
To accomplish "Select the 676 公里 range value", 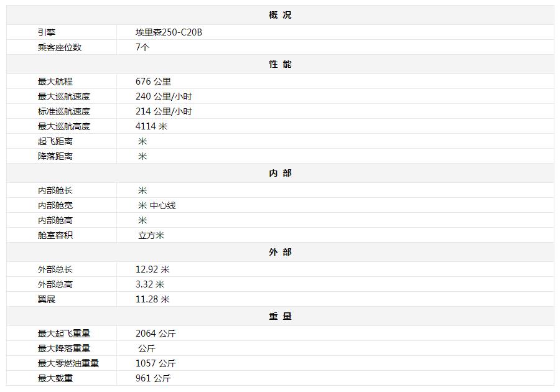I will (153, 82).
